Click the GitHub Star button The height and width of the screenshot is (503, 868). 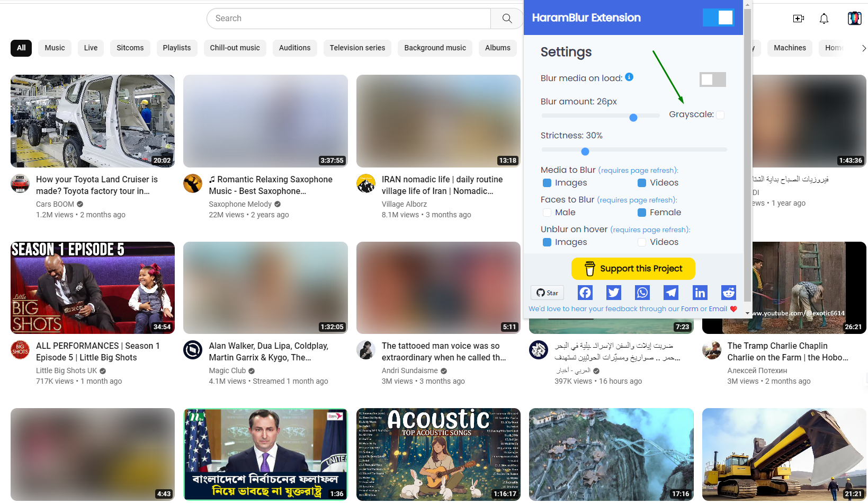(x=547, y=293)
